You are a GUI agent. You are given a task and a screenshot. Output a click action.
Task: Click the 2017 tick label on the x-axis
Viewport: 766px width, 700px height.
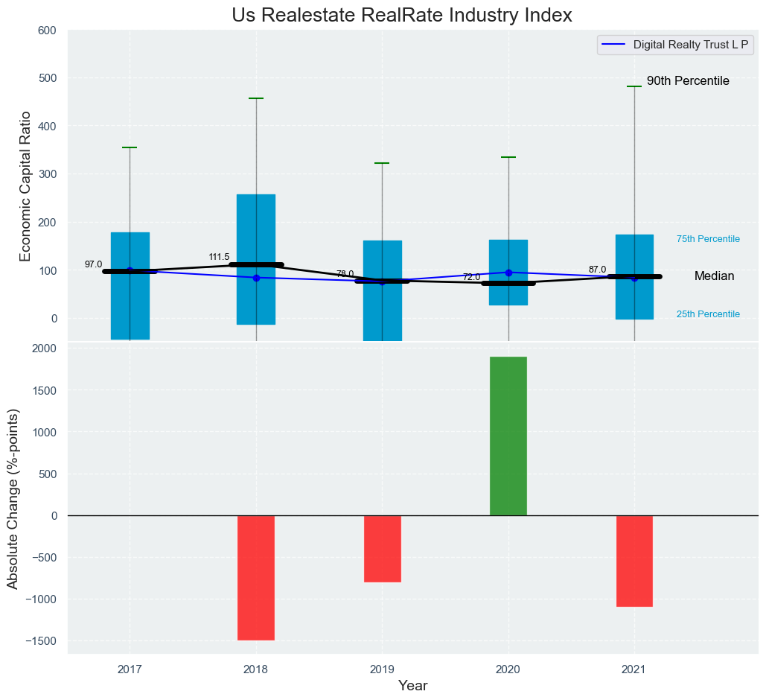tap(130, 670)
